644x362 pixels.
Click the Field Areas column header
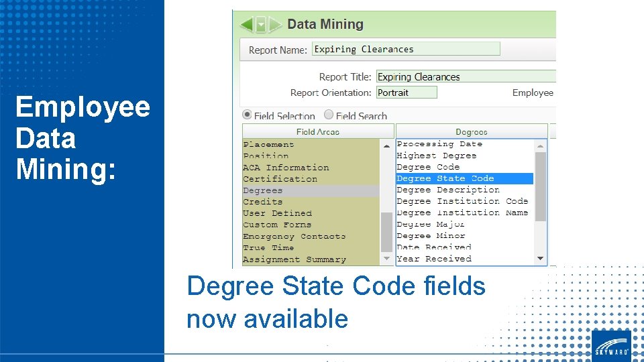[318, 131]
